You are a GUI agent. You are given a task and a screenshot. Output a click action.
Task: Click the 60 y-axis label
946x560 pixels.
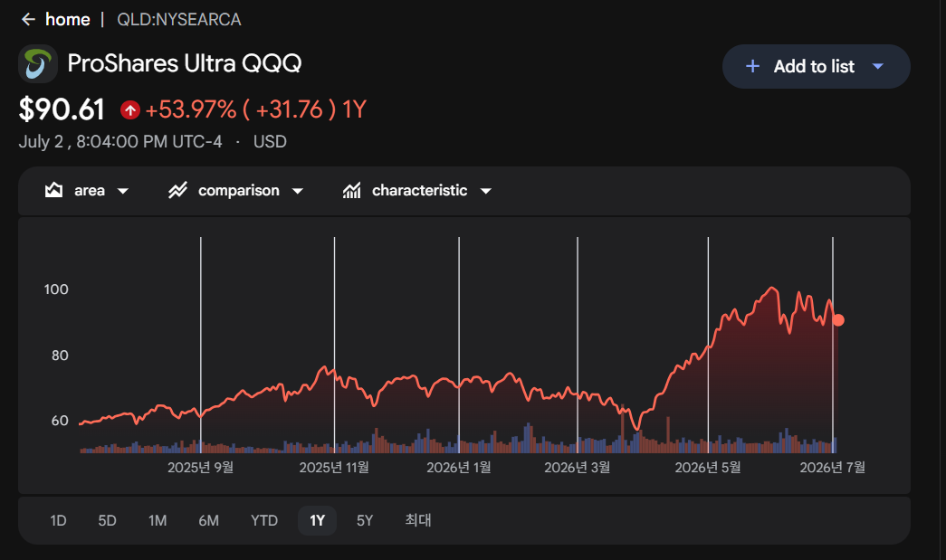(x=60, y=421)
